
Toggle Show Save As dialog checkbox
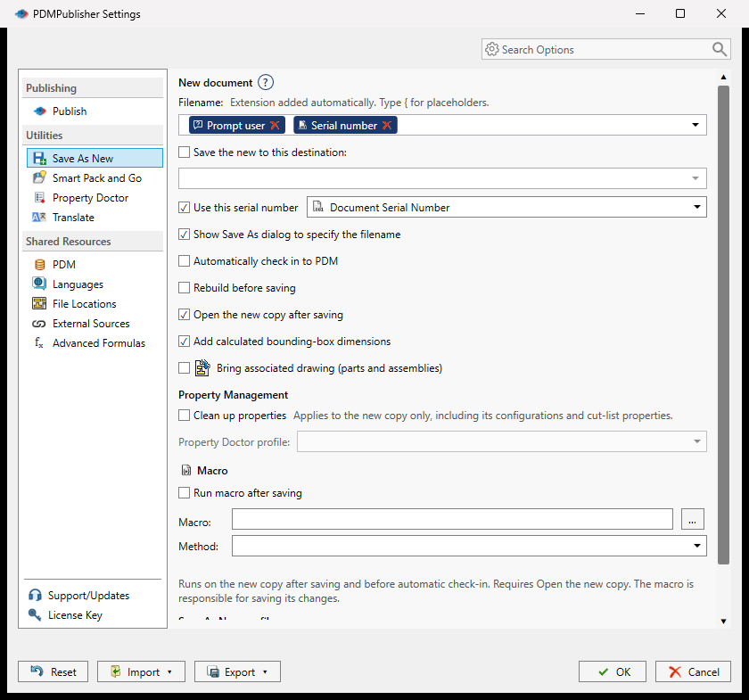(184, 235)
